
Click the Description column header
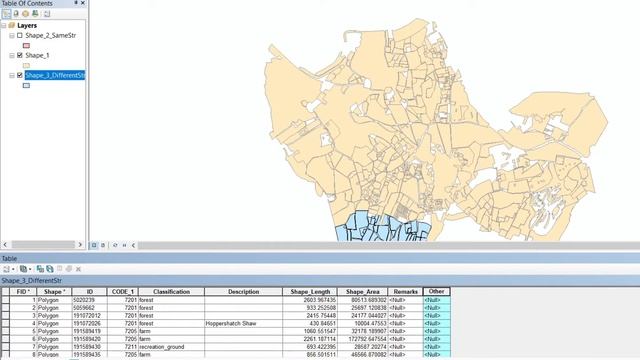(x=243, y=292)
